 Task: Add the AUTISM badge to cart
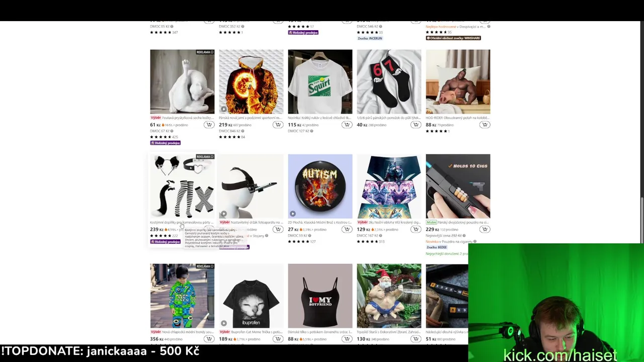point(347,229)
